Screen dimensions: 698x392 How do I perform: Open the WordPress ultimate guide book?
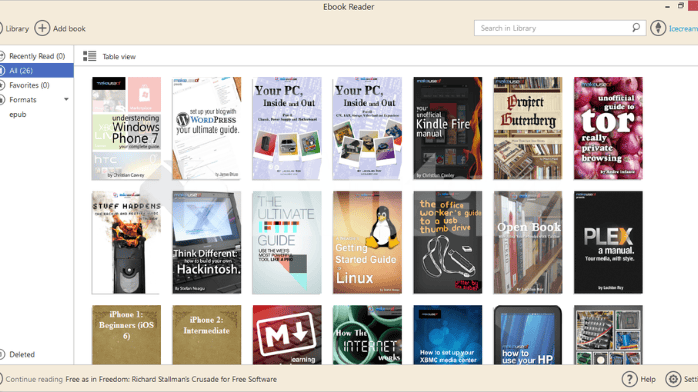207,128
